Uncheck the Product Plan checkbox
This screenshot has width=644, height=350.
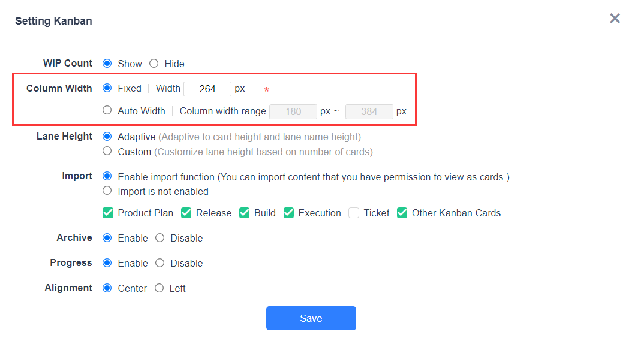pyautogui.click(x=109, y=213)
